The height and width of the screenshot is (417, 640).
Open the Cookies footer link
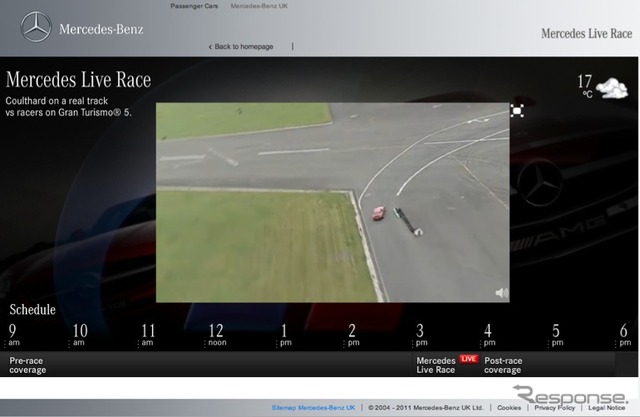509,408
